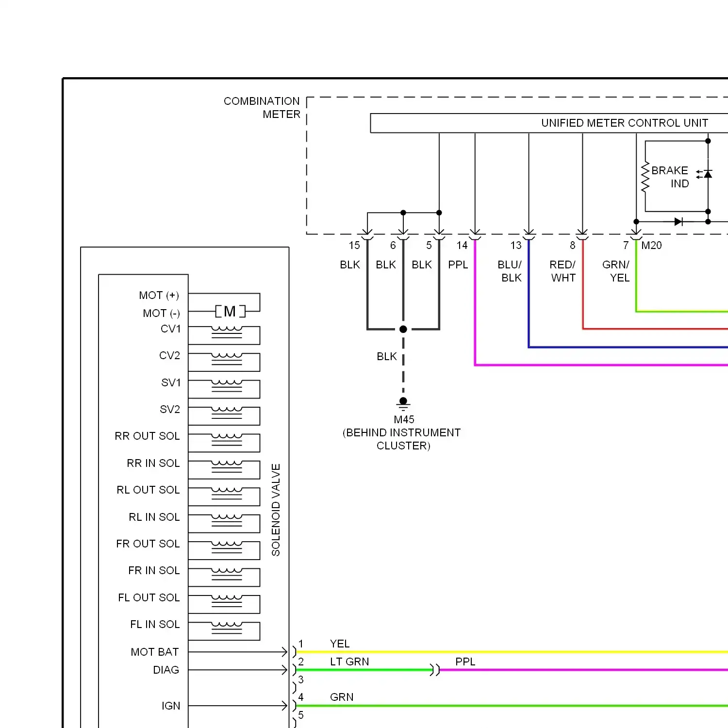The width and height of the screenshot is (728, 728).
Task: Click the PPL label after the inline connector
Action: [x=465, y=662]
